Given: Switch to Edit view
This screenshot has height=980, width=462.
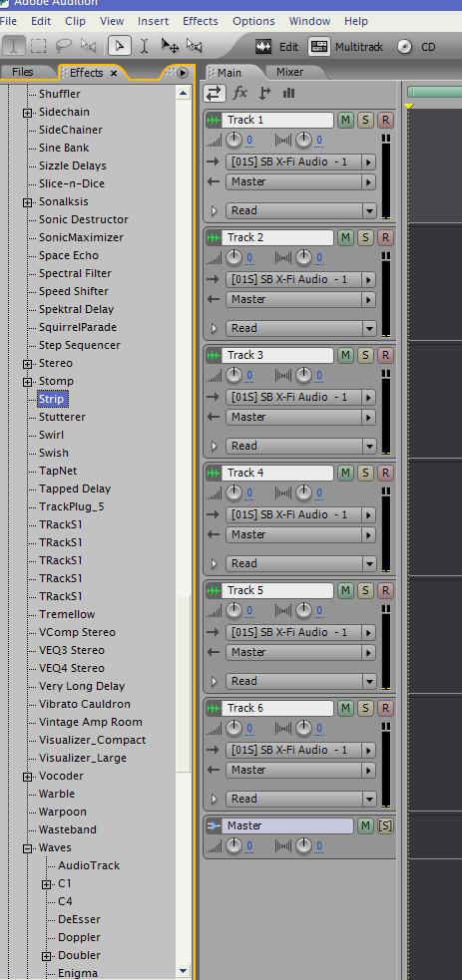Looking at the screenshot, I should 277,47.
